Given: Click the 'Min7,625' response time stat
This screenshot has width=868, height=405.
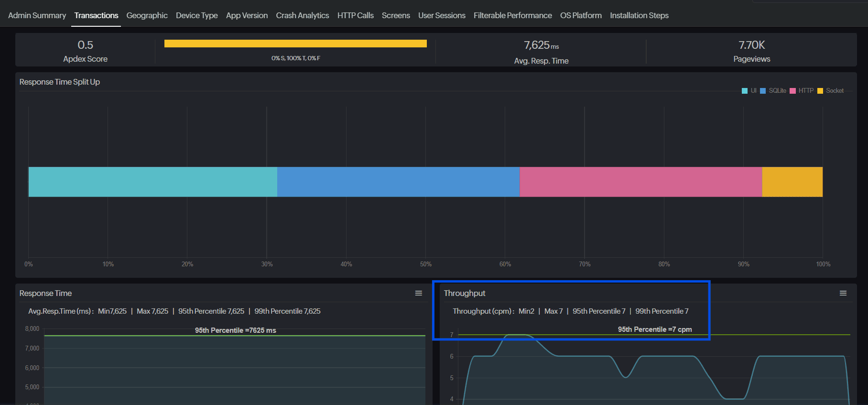Looking at the screenshot, I should pos(112,311).
